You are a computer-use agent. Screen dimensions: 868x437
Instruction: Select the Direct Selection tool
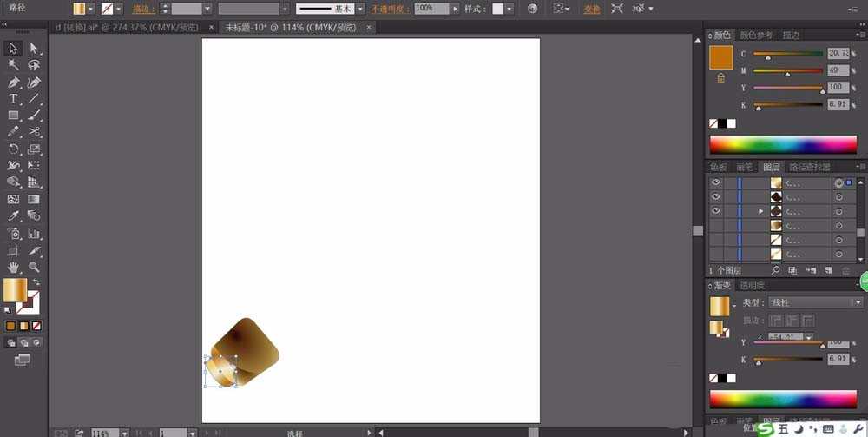pyautogui.click(x=34, y=48)
